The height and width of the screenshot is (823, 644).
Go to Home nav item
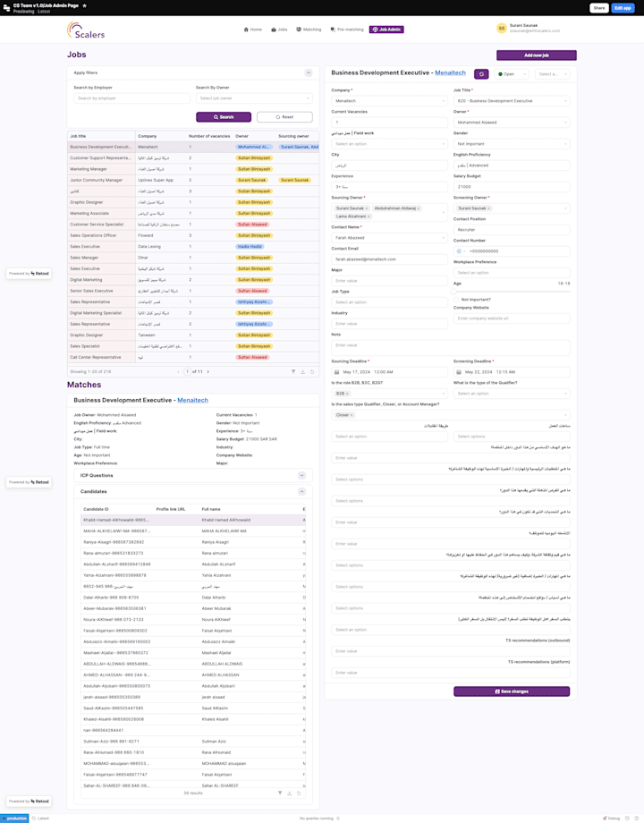tap(252, 30)
